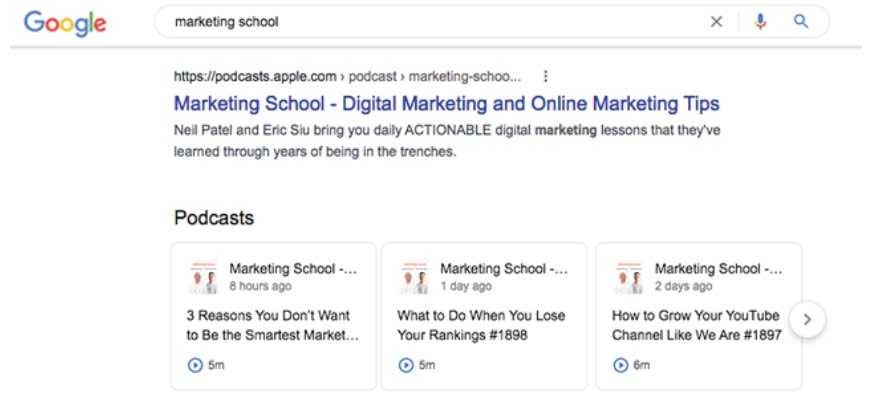The height and width of the screenshot is (408, 871).
Task: Open What to Do When You Lose Rankings #1898
Action: (481, 325)
